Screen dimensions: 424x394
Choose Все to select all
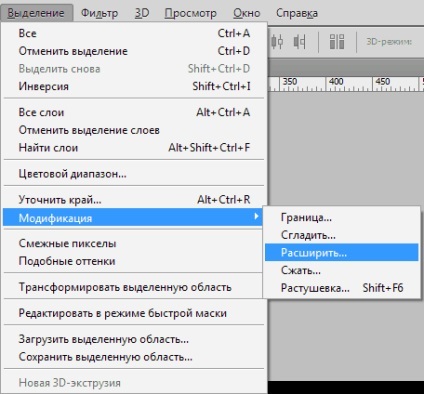[134, 33]
